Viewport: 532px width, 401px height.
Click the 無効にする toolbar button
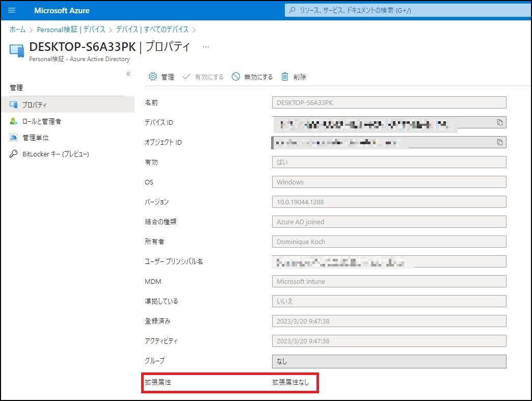point(252,76)
